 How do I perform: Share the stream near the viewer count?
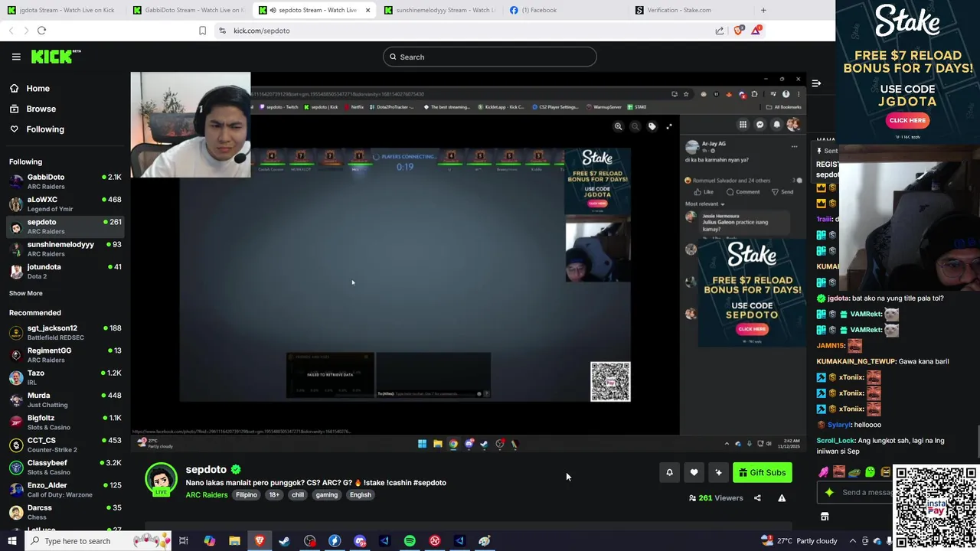coord(757,498)
